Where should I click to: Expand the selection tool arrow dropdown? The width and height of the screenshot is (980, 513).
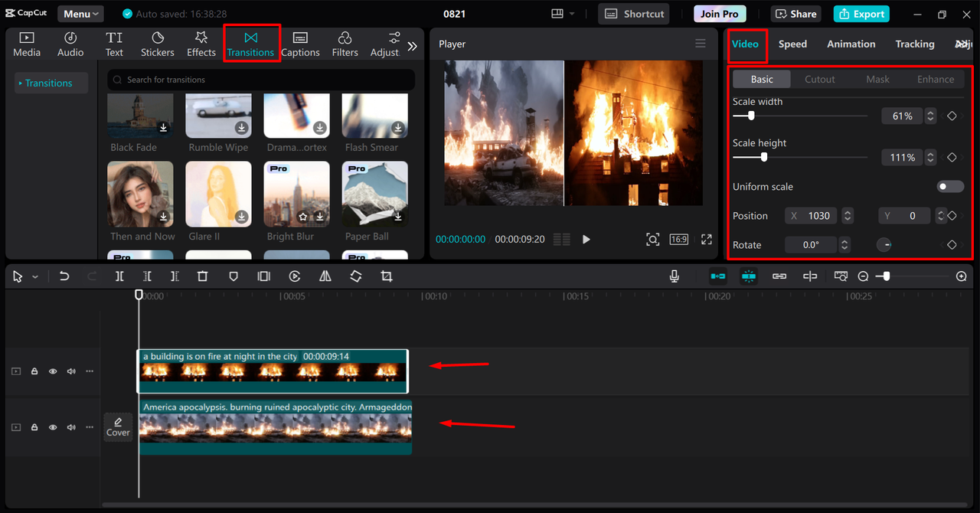click(x=35, y=277)
